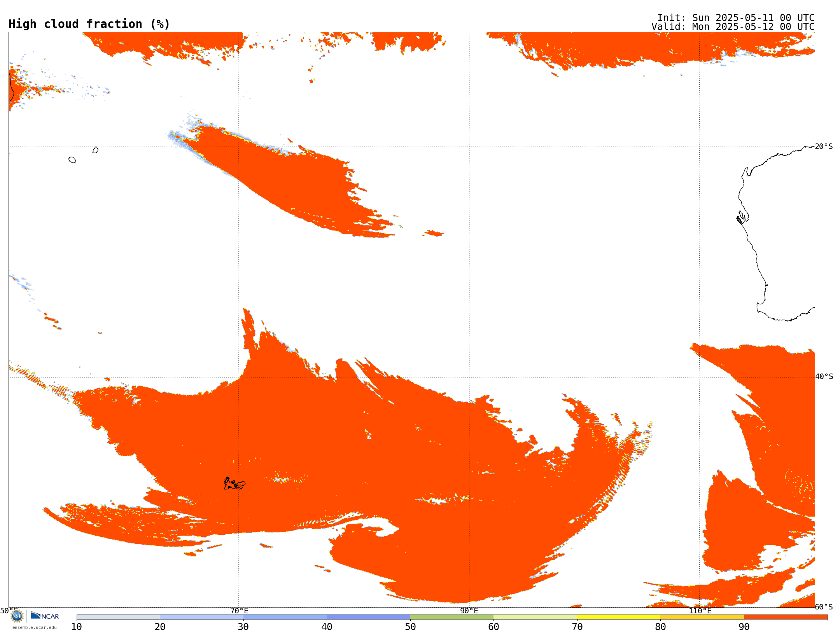Click the Réunion island outline
840x632 pixels.
click(x=72, y=160)
